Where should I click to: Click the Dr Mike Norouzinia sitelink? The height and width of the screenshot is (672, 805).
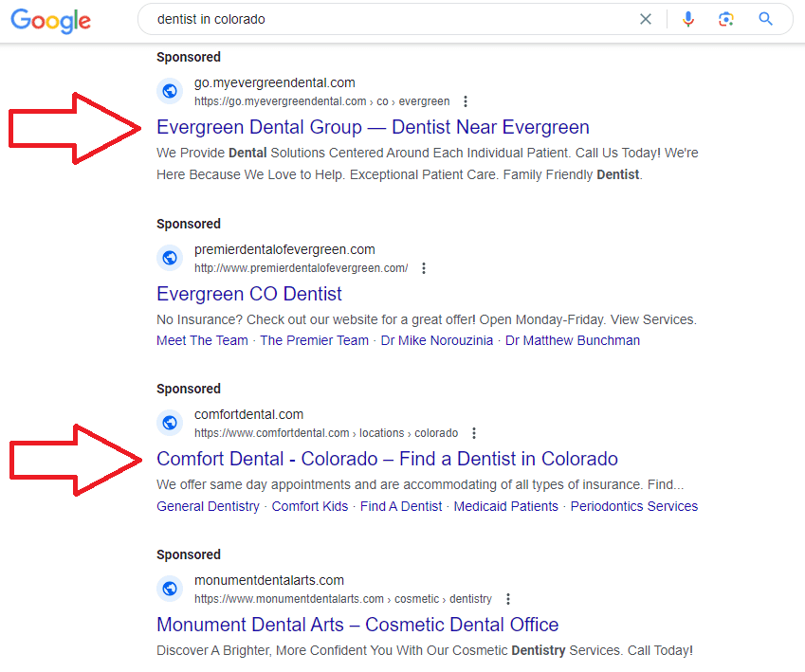coord(436,339)
